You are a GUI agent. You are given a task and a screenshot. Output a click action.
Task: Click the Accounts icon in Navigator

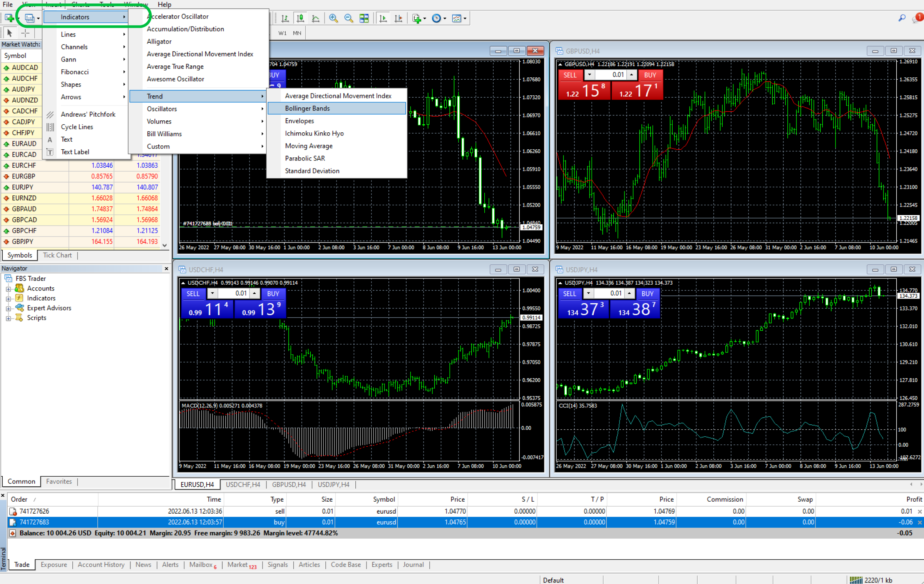[x=19, y=288]
